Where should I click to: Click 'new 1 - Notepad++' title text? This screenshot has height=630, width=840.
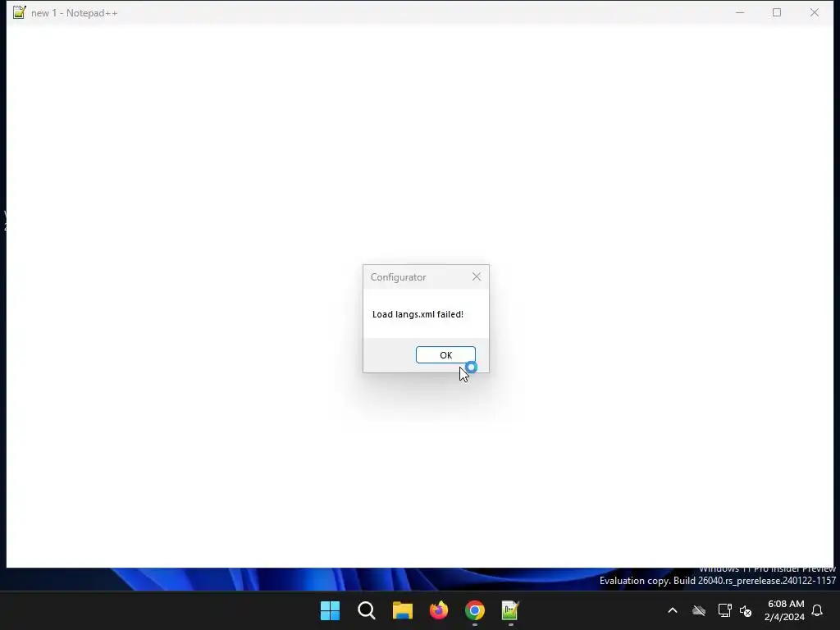(75, 13)
